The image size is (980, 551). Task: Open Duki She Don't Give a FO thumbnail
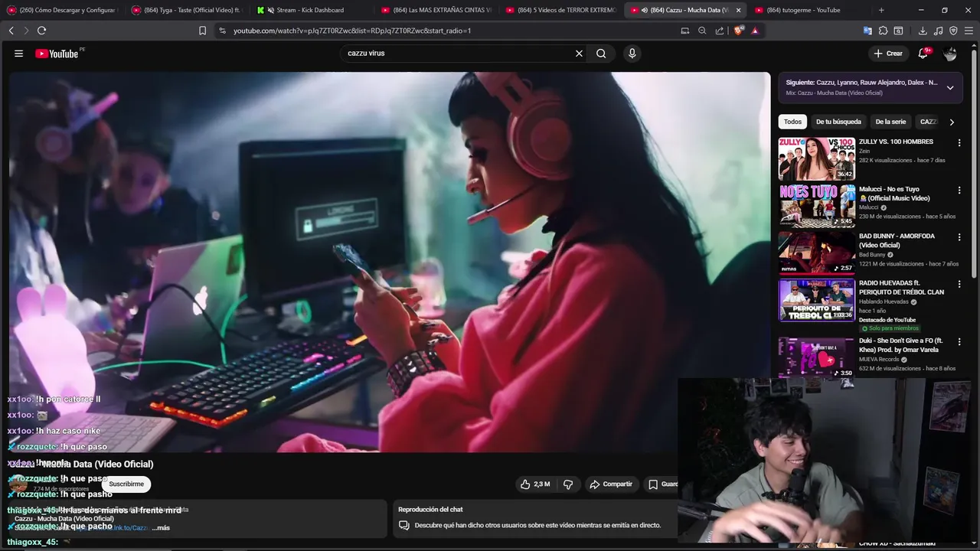(817, 357)
